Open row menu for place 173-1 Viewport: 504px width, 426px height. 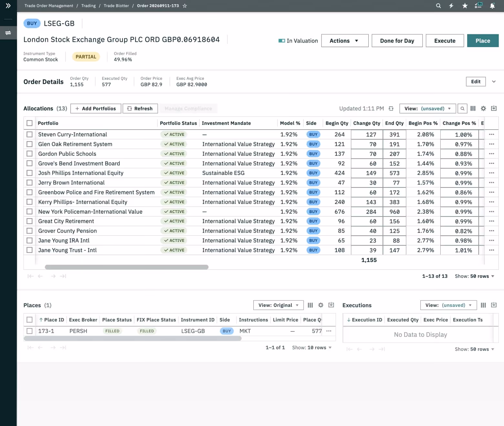[x=329, y=331]
